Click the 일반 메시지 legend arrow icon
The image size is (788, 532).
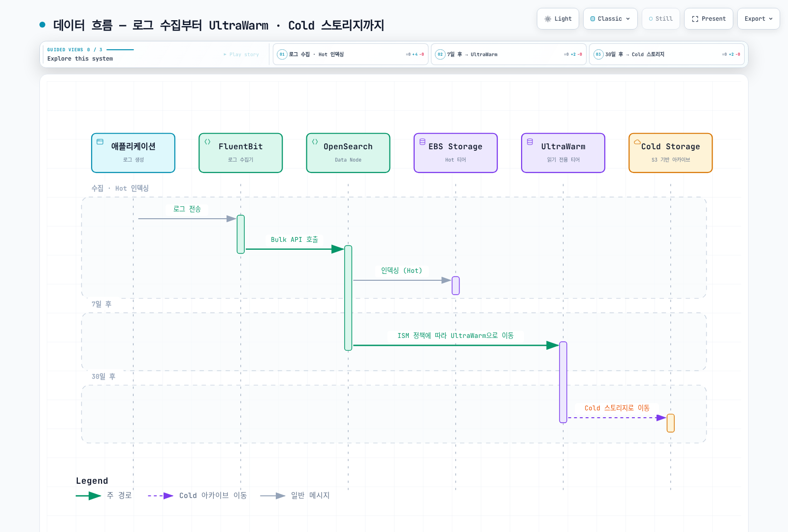[273, 496]
